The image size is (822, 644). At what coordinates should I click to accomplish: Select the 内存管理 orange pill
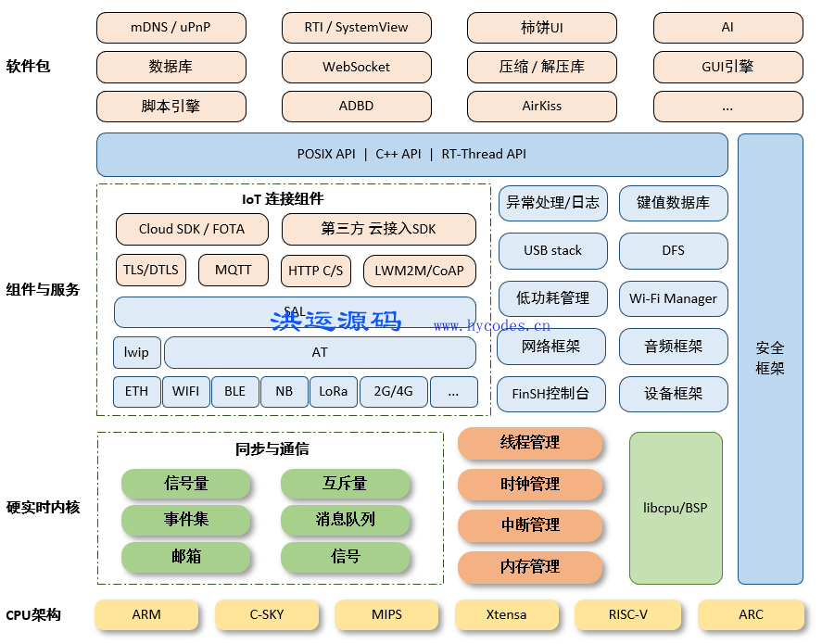click(x=530, y=567)
